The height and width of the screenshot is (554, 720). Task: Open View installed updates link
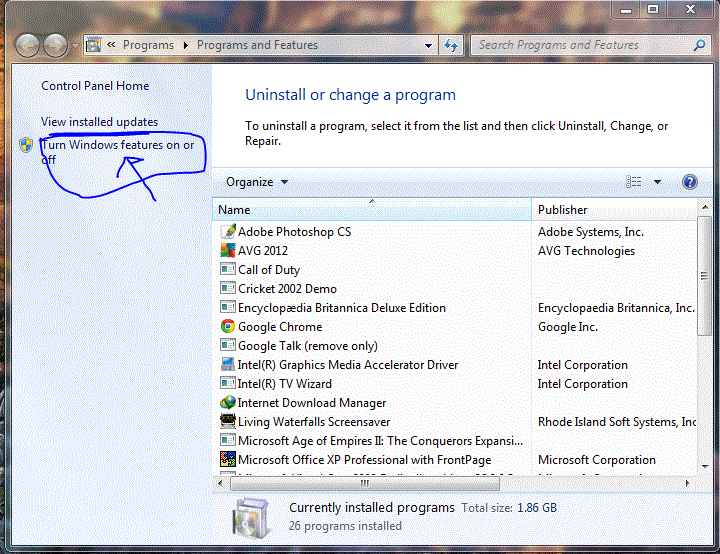99,122
